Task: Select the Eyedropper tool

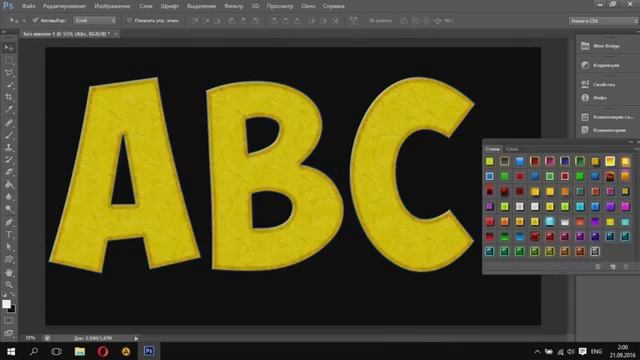Action: [x=9, y=109]
